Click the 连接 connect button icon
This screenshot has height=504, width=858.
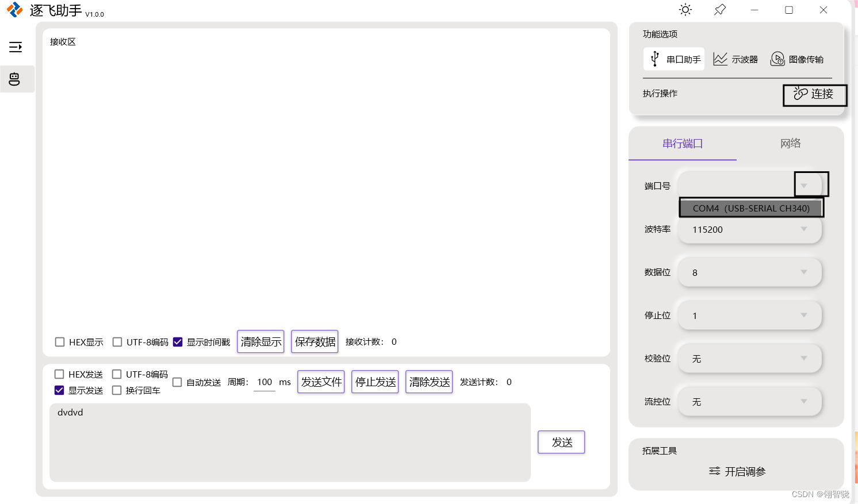[x=800, y=94]
